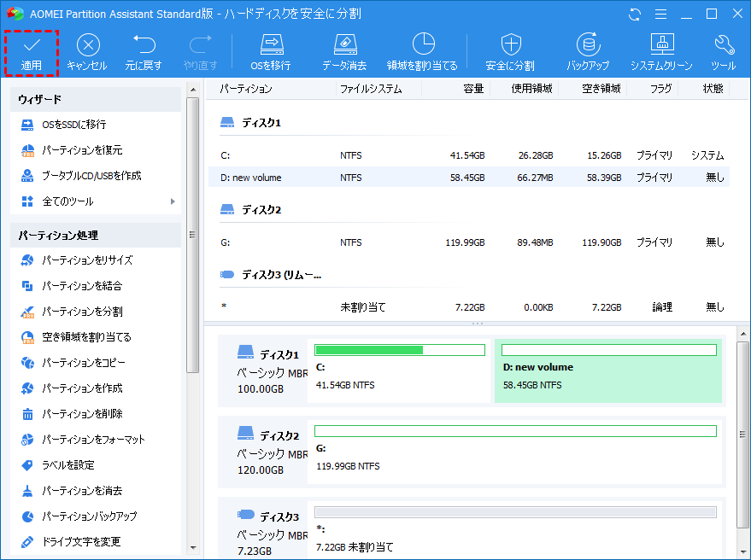The image size is (751, 560).
Task: Click the OSをSSDに移行 wizard link
Action: pyautogui.click(x=73, y=125)
